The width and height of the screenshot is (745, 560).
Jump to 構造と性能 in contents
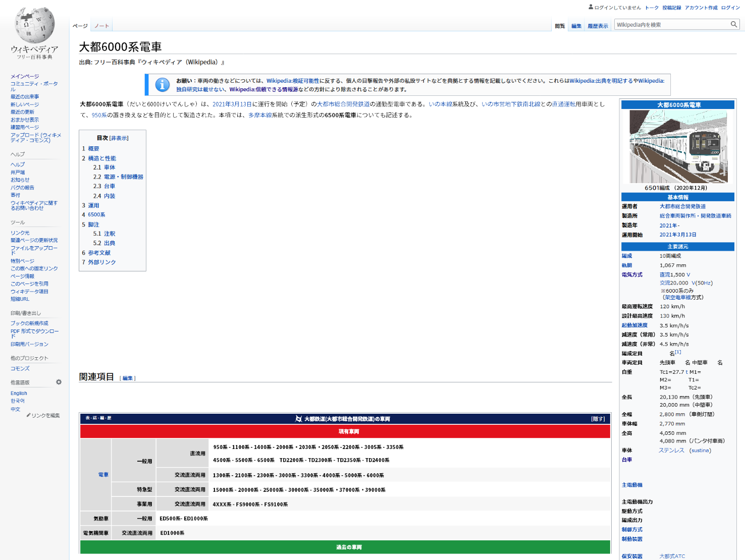point(102,158)
